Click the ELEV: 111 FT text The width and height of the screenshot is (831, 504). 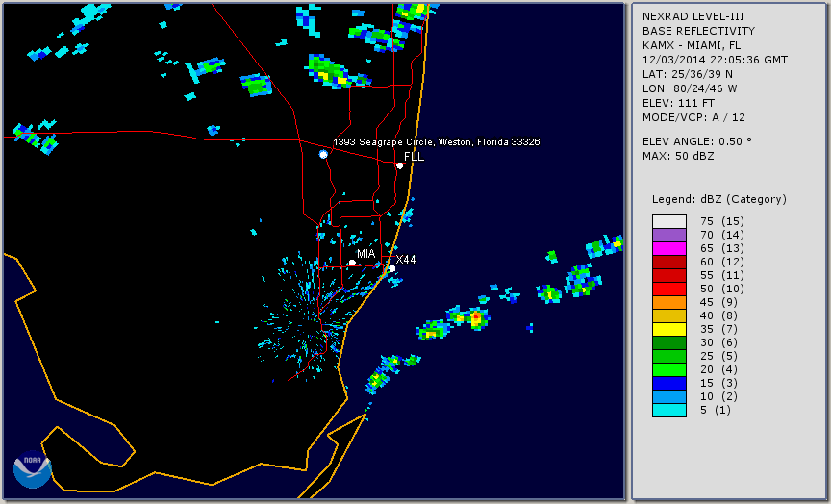coord(678,103)
